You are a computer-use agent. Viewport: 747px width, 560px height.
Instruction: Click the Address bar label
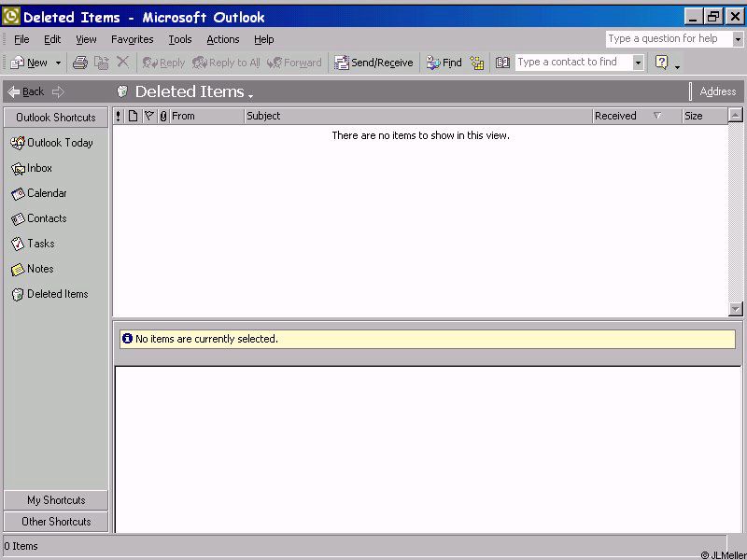point(717,91)
